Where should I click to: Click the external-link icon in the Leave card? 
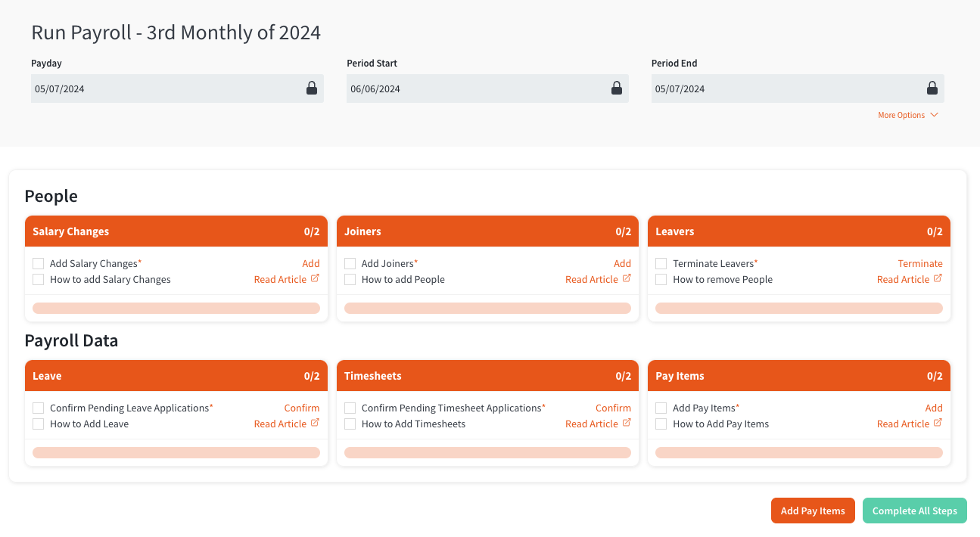click(x=315, y=423)
